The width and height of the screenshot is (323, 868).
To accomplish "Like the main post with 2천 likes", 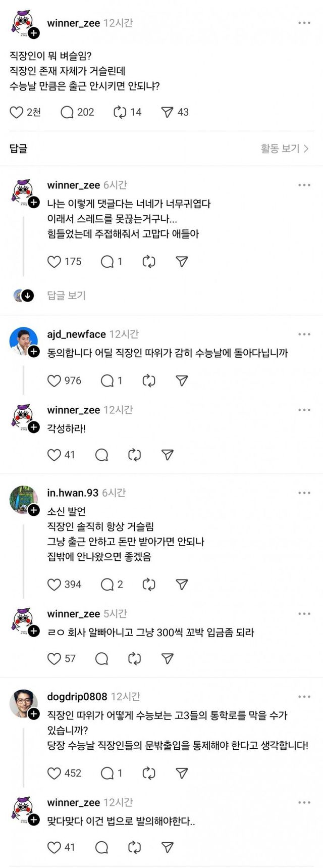I will 17,112.
